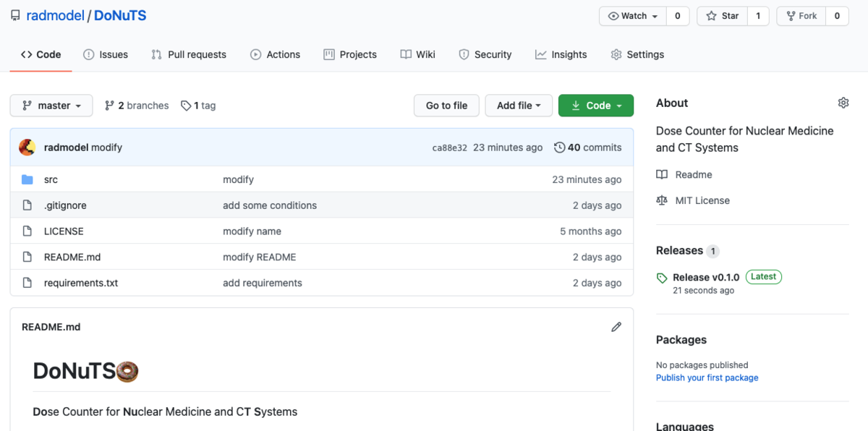Toggle Watch on the repository
The height and width of the screenshot is (431, 868).
633,16
